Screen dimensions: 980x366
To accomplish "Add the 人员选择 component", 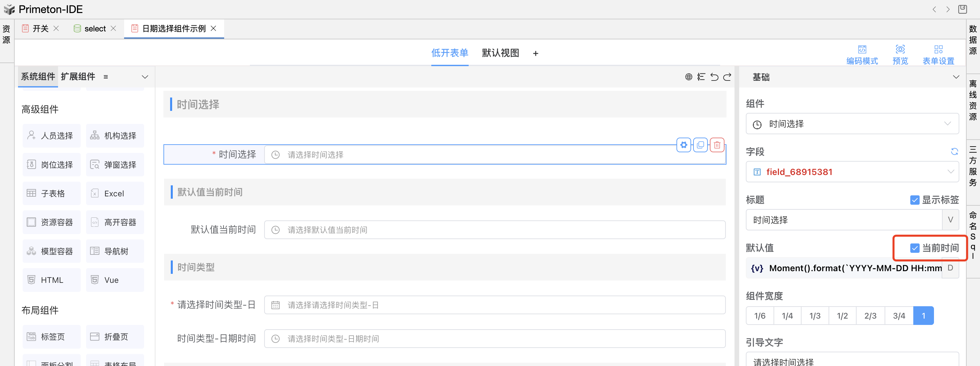I will [x=51, y=136].
